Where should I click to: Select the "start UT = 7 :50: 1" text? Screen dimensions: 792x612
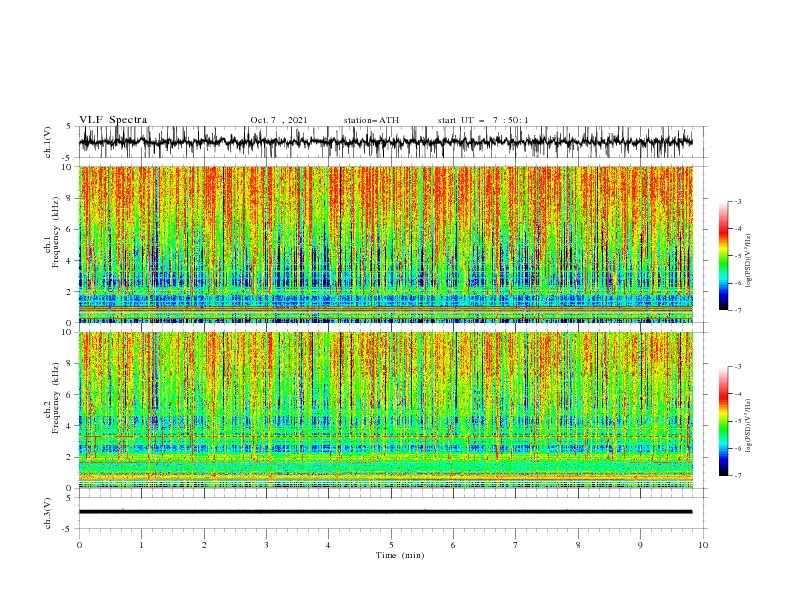click(483, 120)
